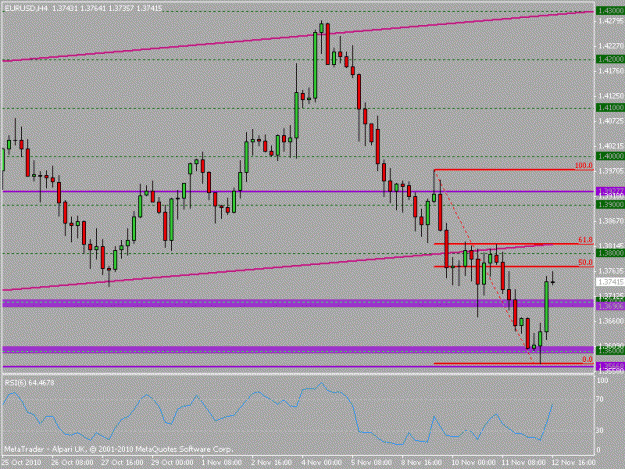This screenshot has height=469, width=625.
Task: Click the 1.42000 green price label
Action: pyautogui.click(x=610, y=59)
